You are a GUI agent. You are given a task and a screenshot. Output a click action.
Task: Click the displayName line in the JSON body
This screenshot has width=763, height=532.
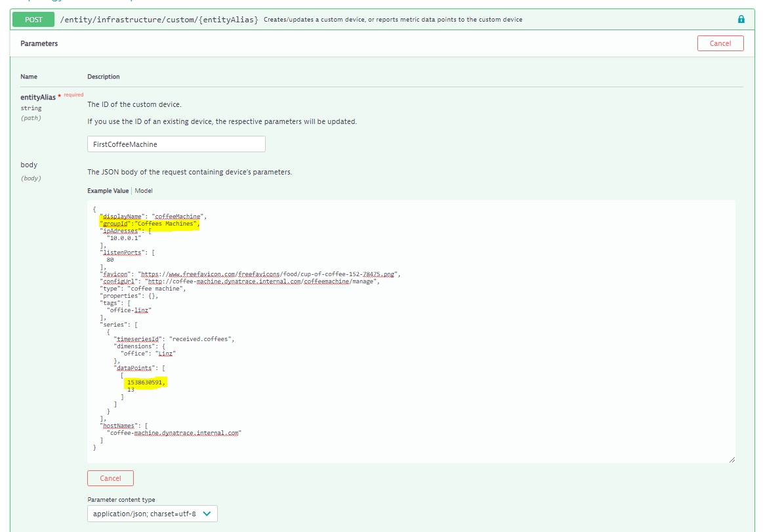coord(154,216)
